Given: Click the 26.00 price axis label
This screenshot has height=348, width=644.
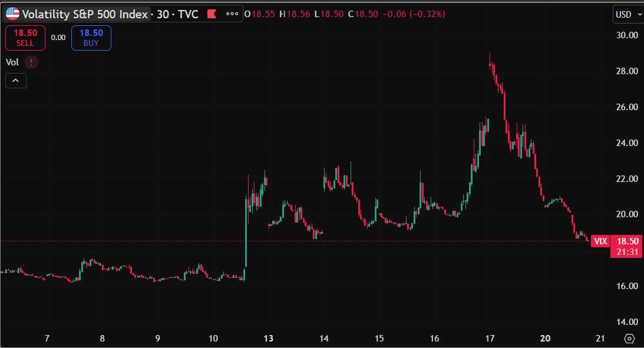Looking at the screenshot, I should (627, 107).
